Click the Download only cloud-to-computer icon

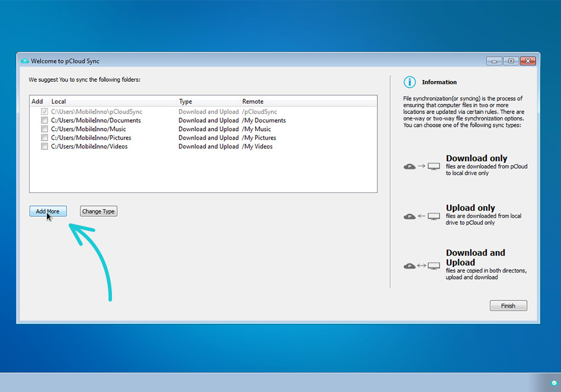point(422,166)
